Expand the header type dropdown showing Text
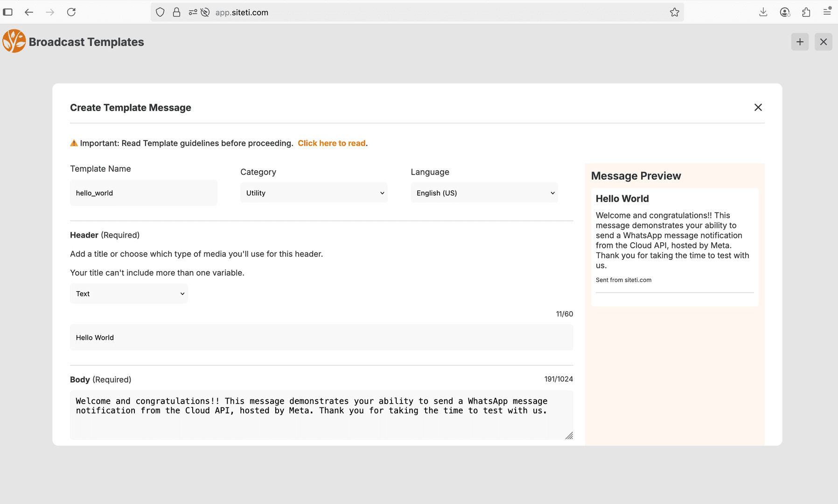The image size is (838, 504). [129, 294]
